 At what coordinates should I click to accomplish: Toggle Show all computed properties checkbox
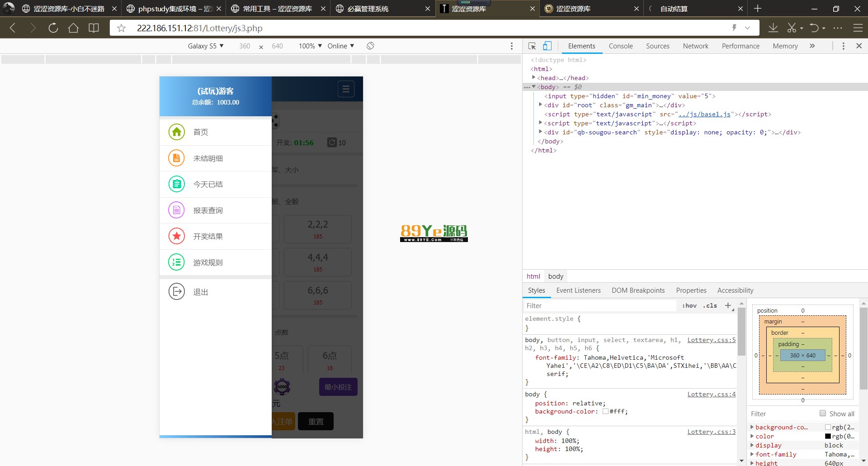point(823,413)
